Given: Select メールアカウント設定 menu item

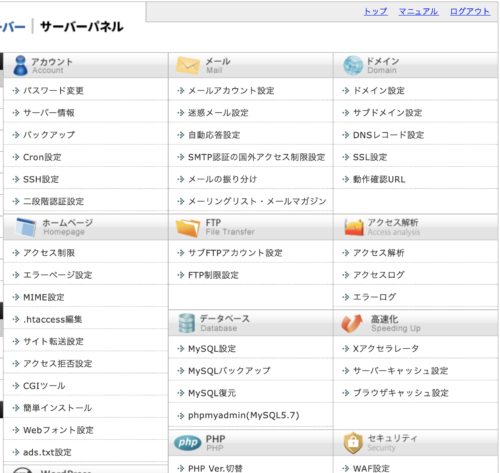Looking at the screenshot, I should [x=231, y=91].
